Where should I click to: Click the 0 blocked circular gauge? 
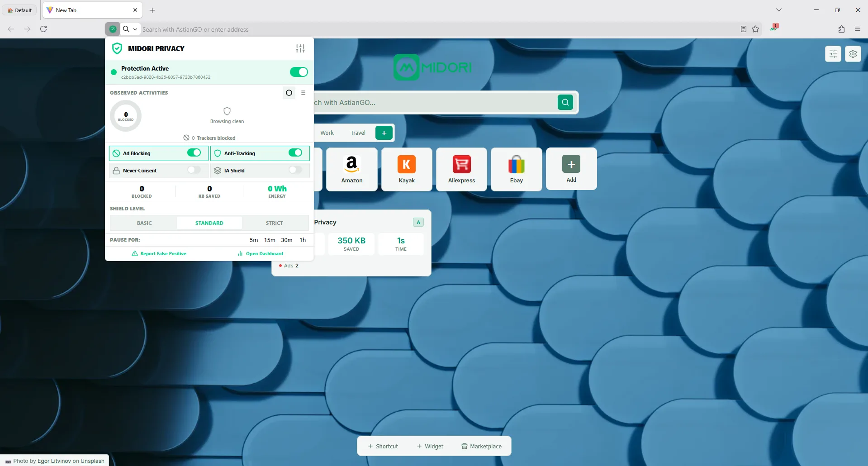(126, 116)
